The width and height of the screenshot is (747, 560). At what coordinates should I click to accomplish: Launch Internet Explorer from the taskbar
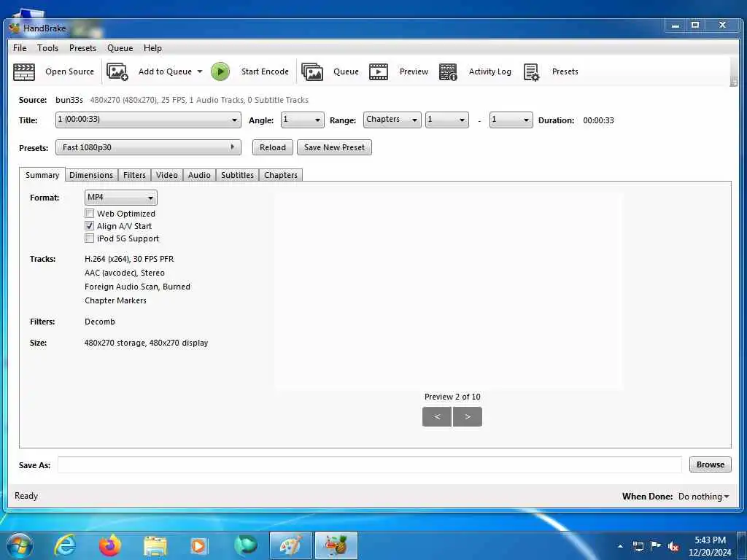(64, 545)
